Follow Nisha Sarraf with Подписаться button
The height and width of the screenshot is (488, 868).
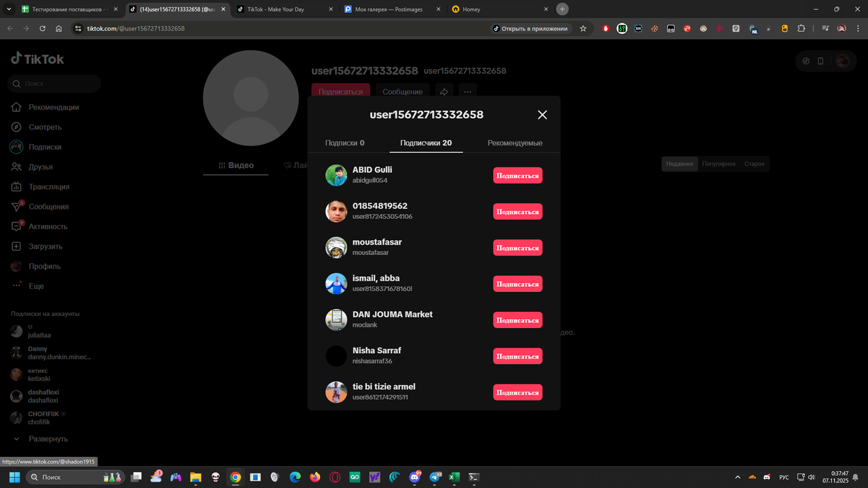(517, 357)
